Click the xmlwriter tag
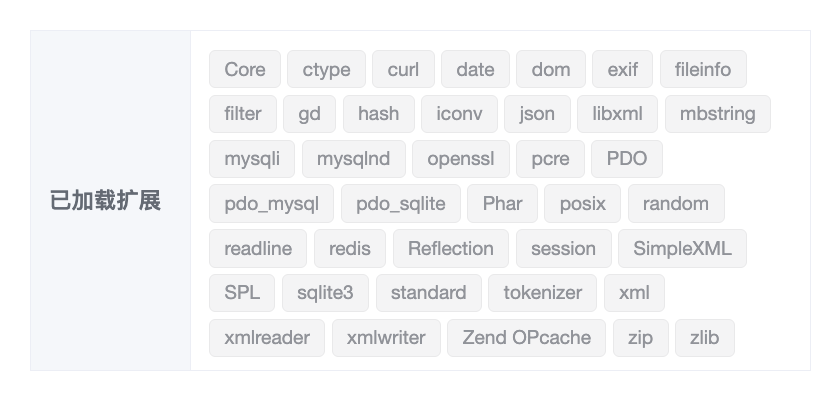 386,338
